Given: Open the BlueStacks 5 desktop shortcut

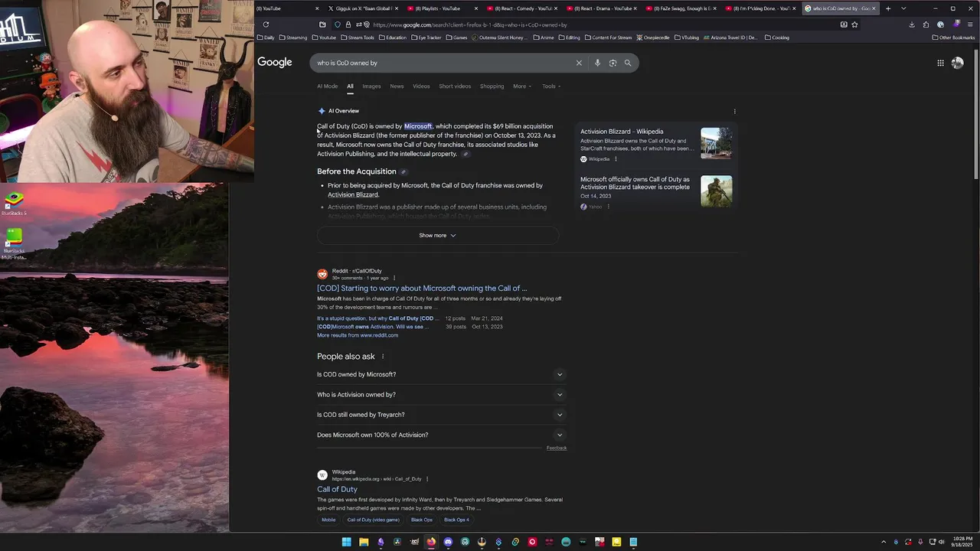Looking at the screenshot, I should click(x=14, y=203).
